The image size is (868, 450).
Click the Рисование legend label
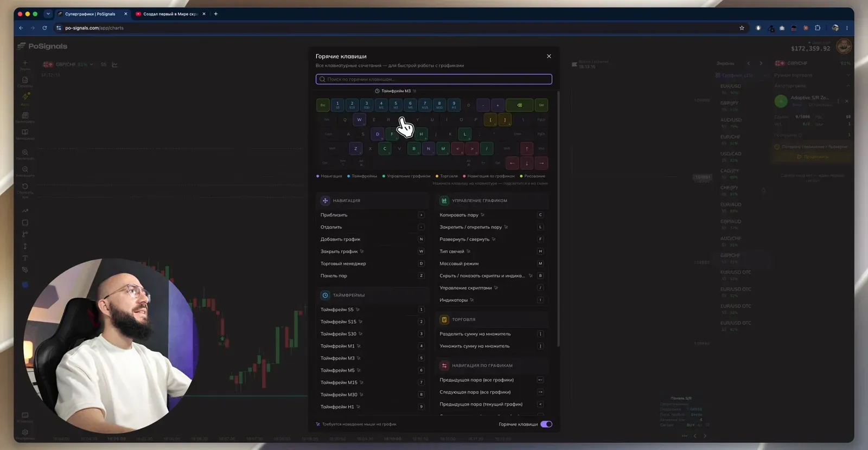(x=532, y=176)
